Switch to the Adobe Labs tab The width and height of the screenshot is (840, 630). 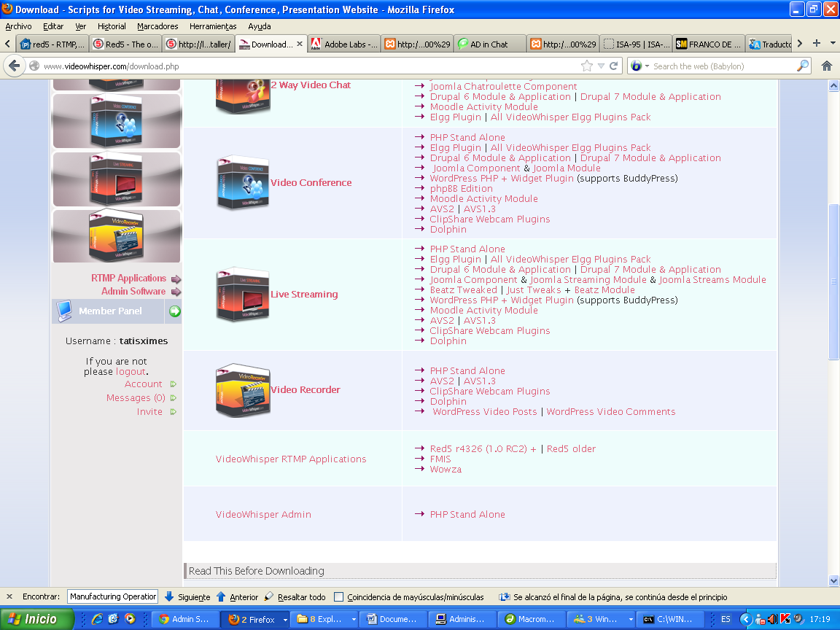[x=345, y=44]
